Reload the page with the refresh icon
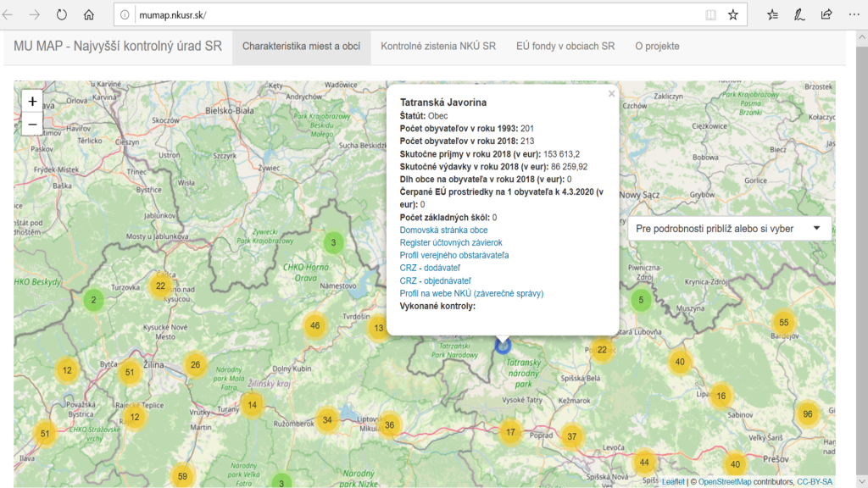868x488 pixels. tap(61, 15)
